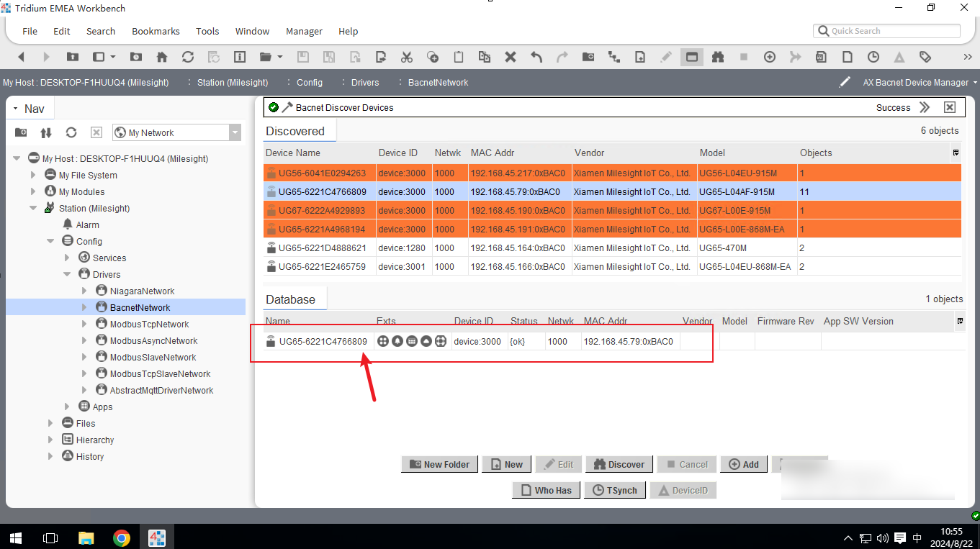Click the toolbar New document-plus icon

coord(640,57)
